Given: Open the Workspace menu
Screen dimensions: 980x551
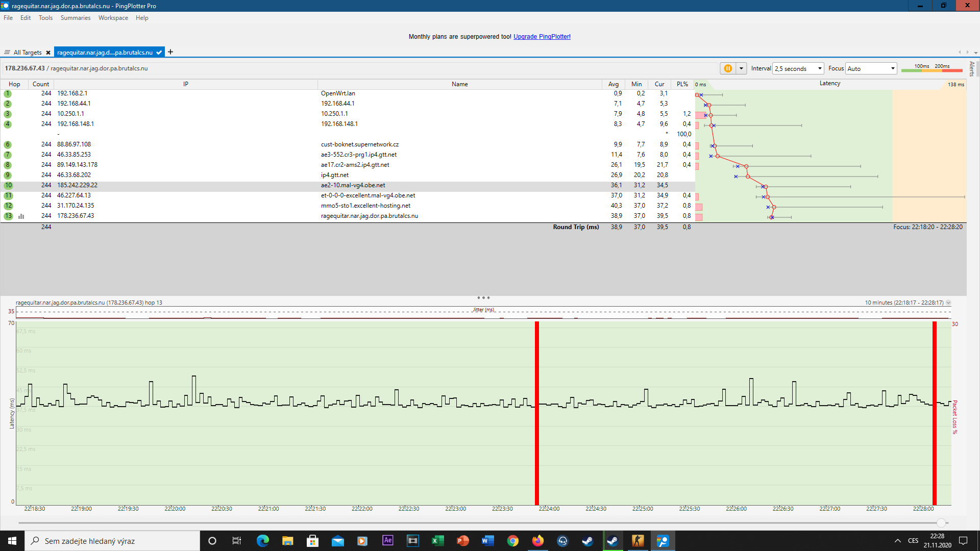Looking at the screenshot, I should tap(113, 18).
